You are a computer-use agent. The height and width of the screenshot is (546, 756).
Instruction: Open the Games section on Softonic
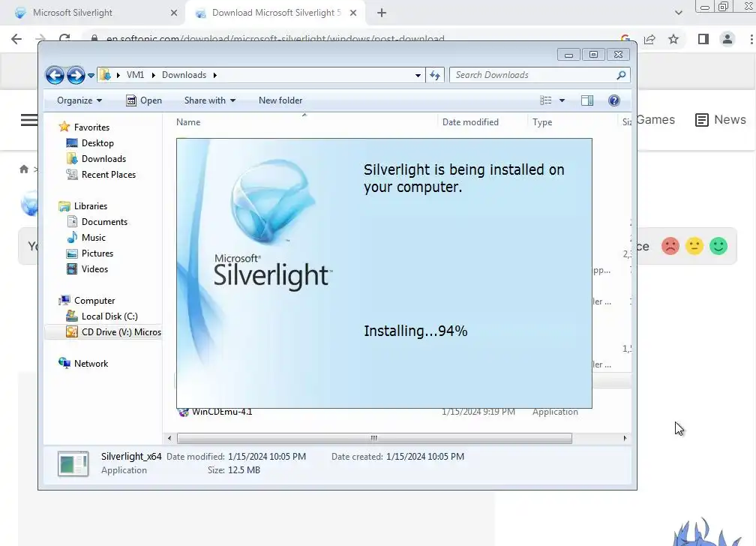(655, 119)
